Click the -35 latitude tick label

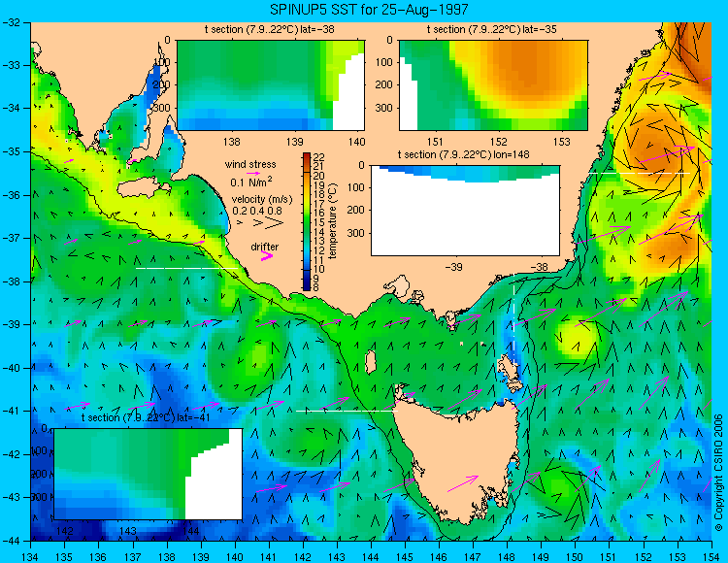point(11,151)
